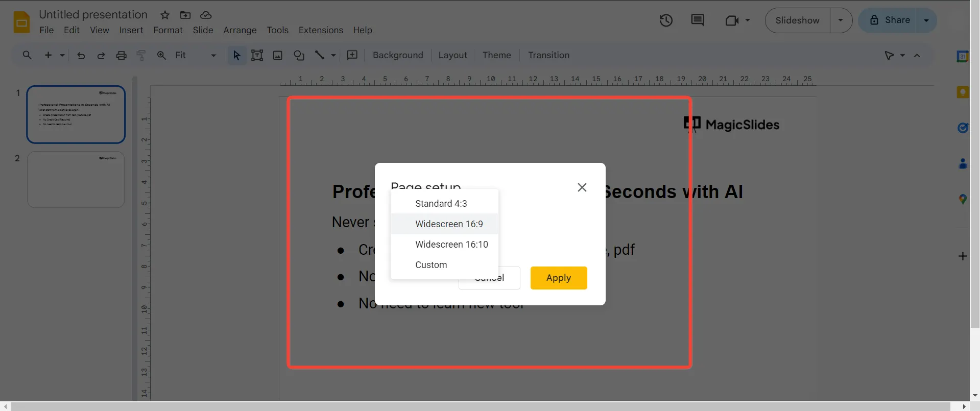Open Contacts side panel

963,163
